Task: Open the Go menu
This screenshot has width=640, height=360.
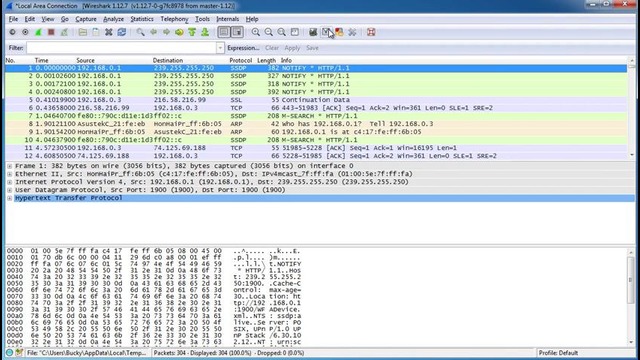Action: [64, 19]
